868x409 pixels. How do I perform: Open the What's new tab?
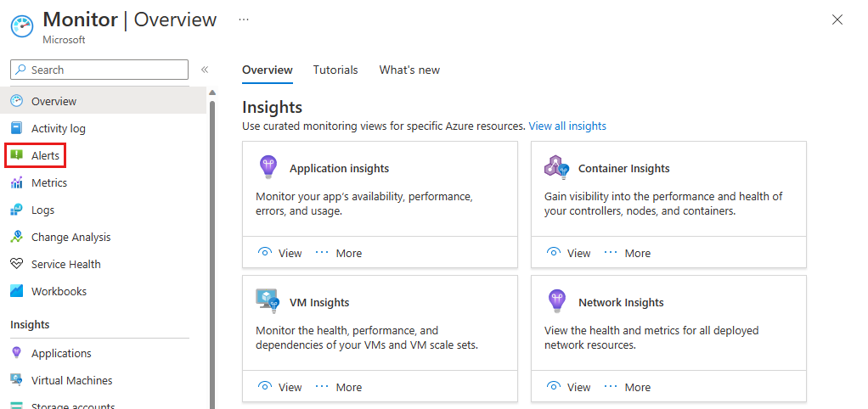409,70
